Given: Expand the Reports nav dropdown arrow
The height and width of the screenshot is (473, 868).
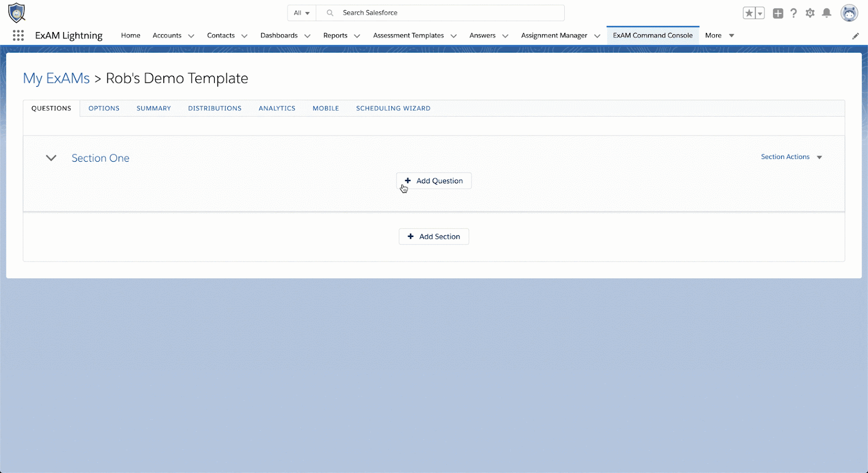Looking at the screenshot, I should 357,36.
